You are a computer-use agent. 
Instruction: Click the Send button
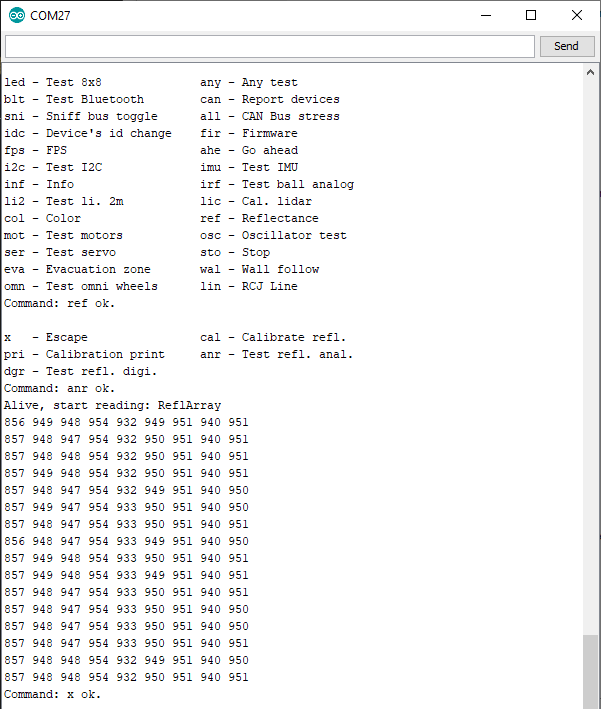(566, 46)
